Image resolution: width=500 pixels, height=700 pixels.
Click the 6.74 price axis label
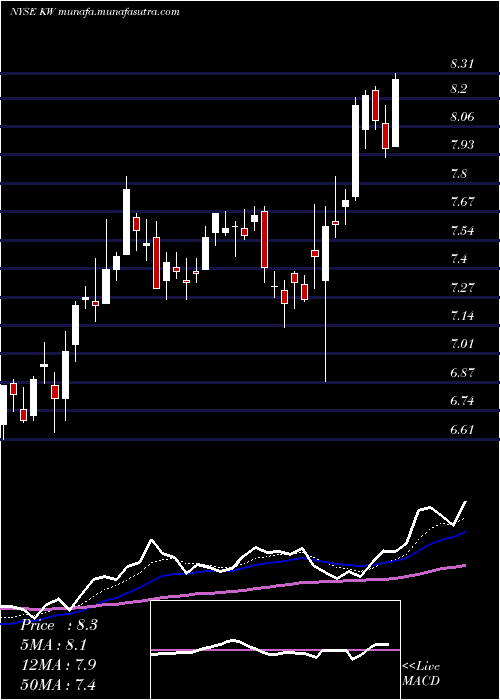(x=462, y=401)
